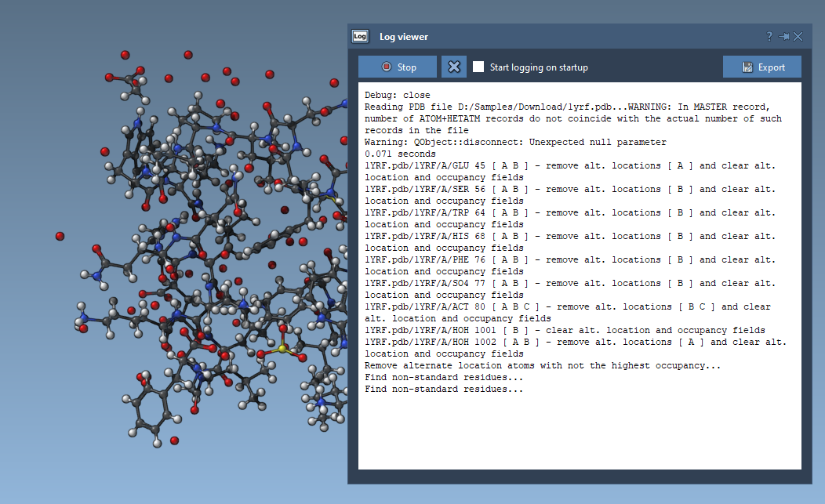Pin the Log viewer panel
This screenshot has height=504, width=825.
click(x=783, y=37)
